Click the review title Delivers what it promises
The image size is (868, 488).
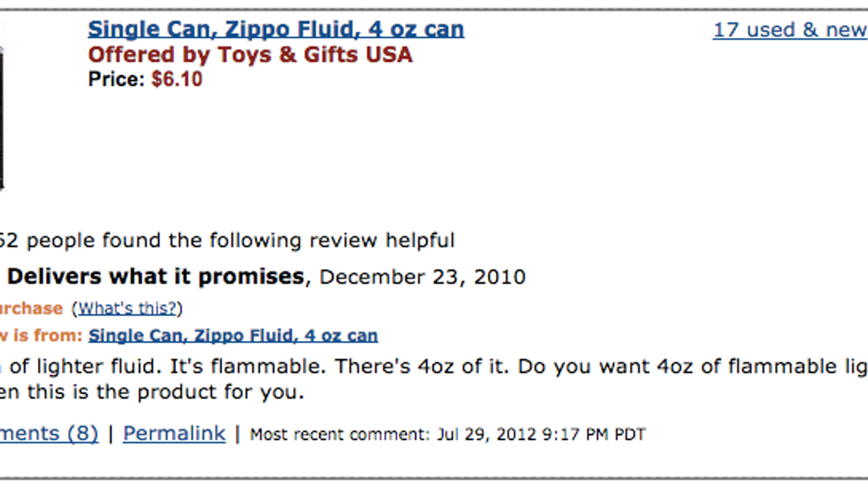[x=155, y=277]
